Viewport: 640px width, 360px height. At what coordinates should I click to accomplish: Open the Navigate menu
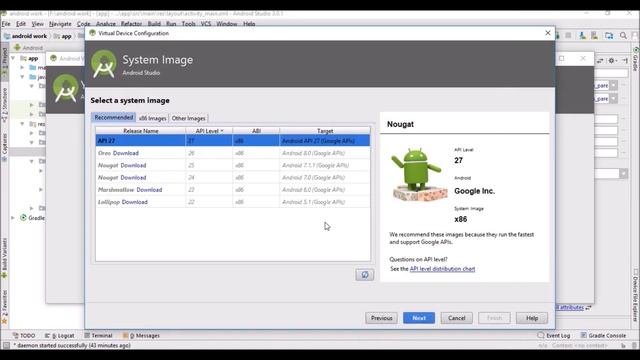[x=60, y=24]
